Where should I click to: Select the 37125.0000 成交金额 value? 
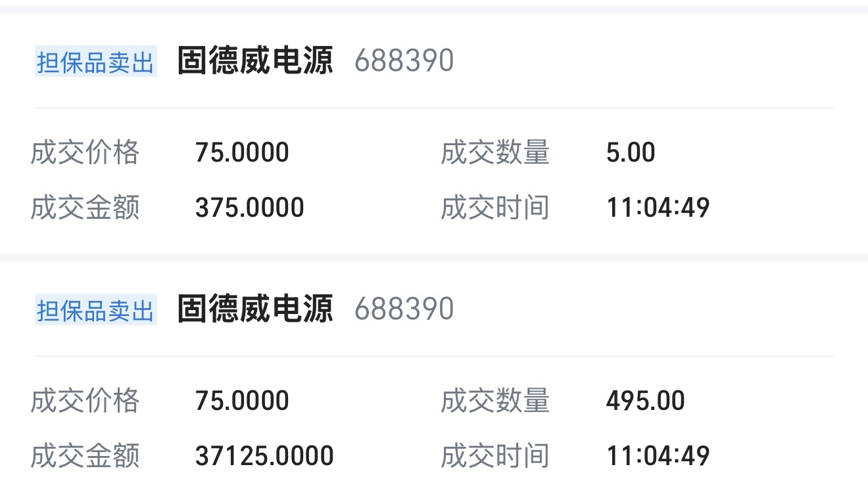coord(264,456)
